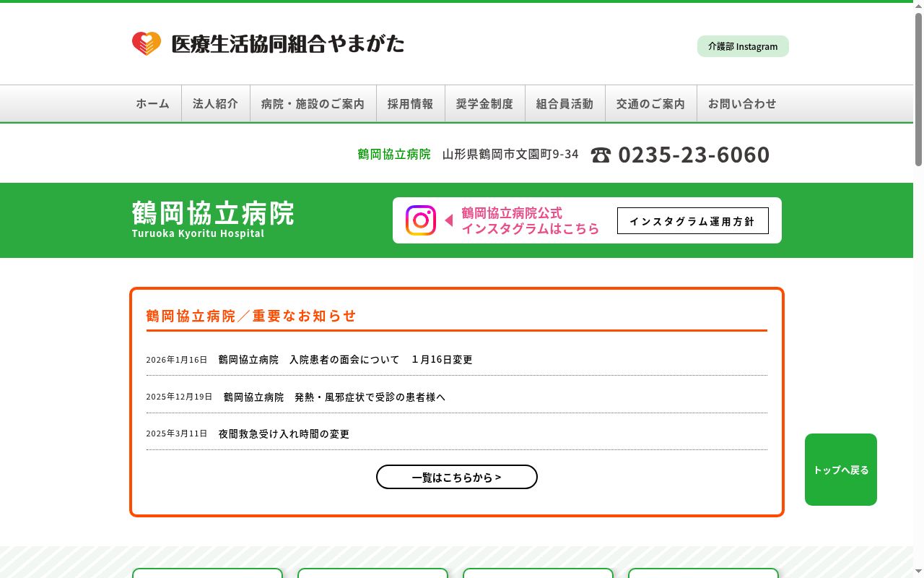Go to 奨学金制度 in the navigation
924x578 pixels.
coord(484,103)
